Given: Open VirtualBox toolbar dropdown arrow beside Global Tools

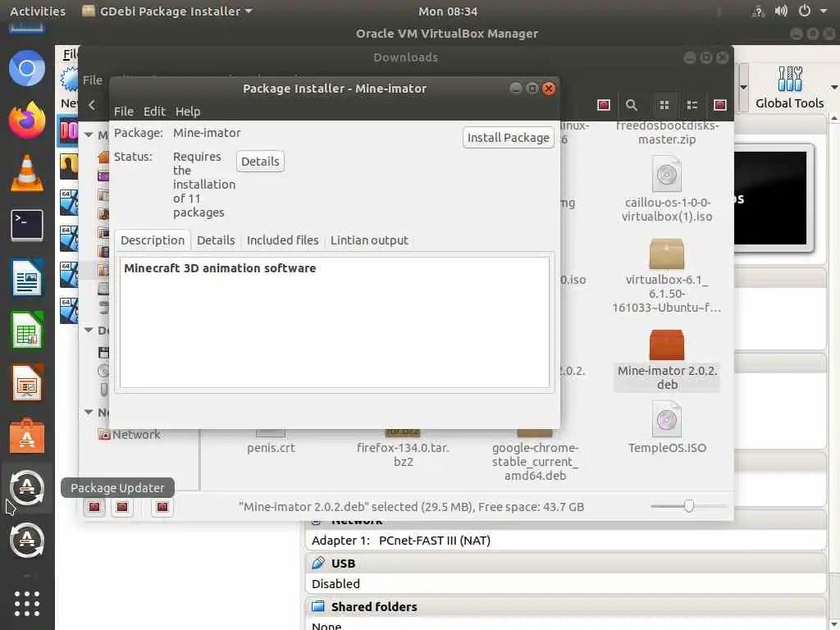Looking at the screenshot, I should point(743,87).
